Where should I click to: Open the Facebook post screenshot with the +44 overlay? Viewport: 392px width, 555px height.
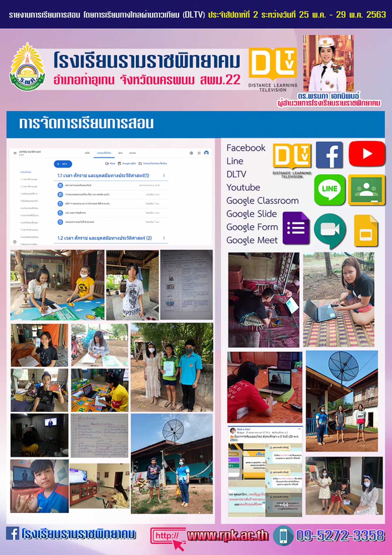265,472
